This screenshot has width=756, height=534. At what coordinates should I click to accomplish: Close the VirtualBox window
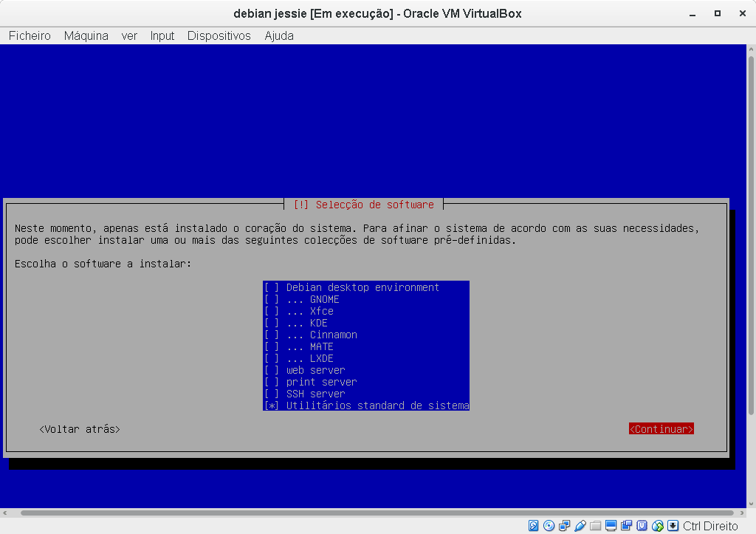(x=743, y=14)
